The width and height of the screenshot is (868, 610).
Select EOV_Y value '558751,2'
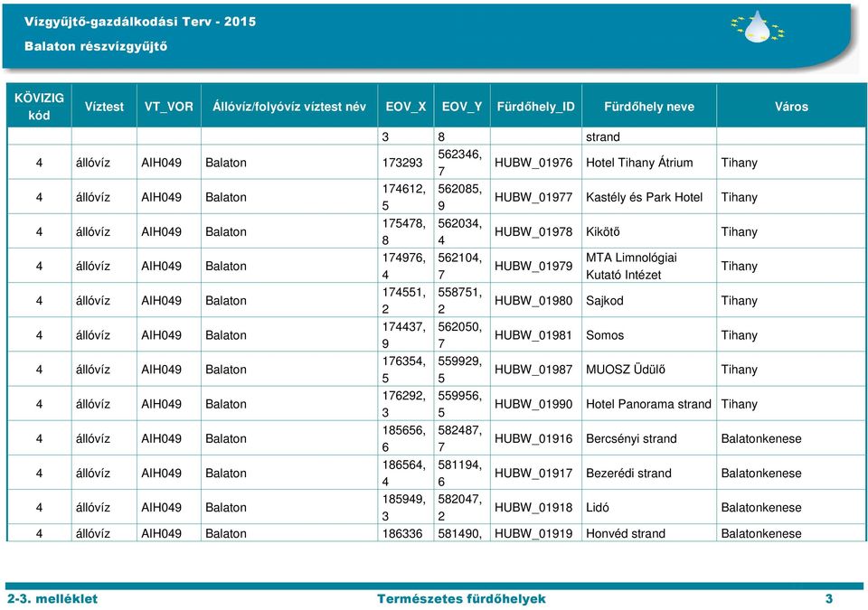pos(460,301)
